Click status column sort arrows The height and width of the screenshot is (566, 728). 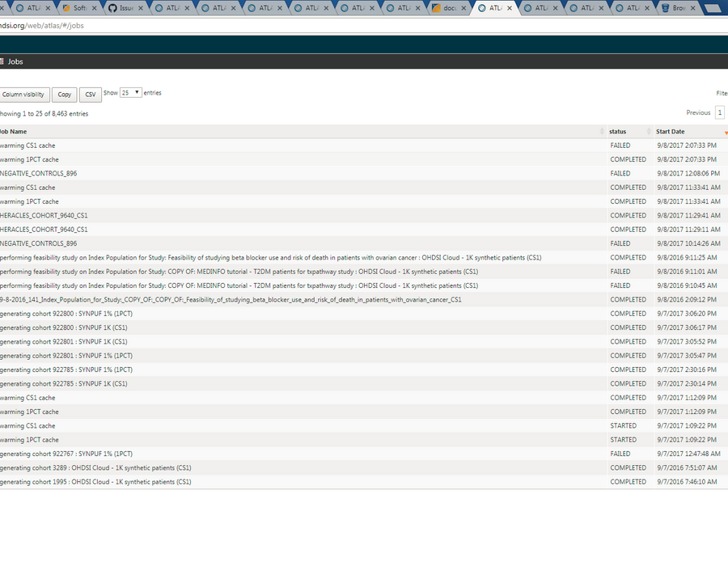pyautogui.click(x=649, y=132)
